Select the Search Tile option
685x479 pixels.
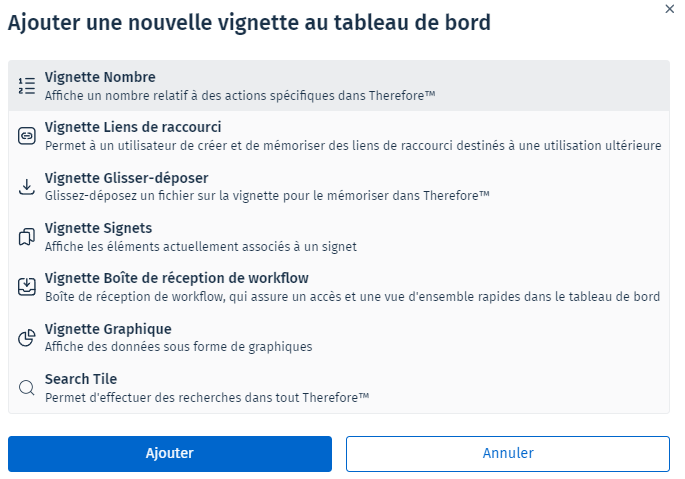point(81,379)
